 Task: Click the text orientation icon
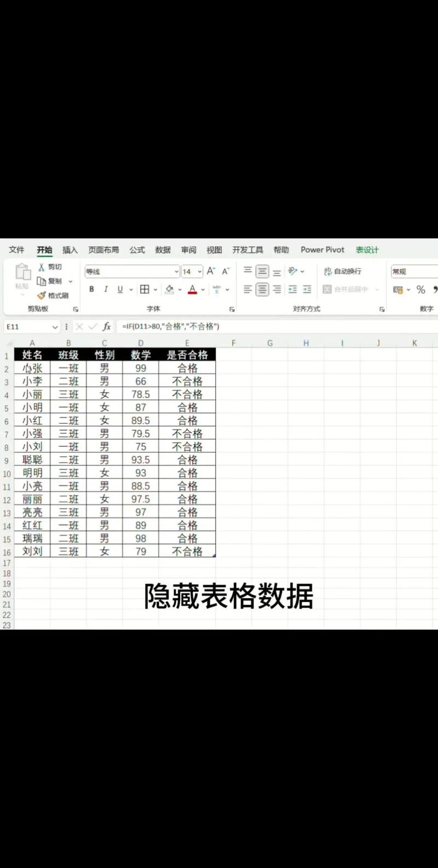[293, 271]
